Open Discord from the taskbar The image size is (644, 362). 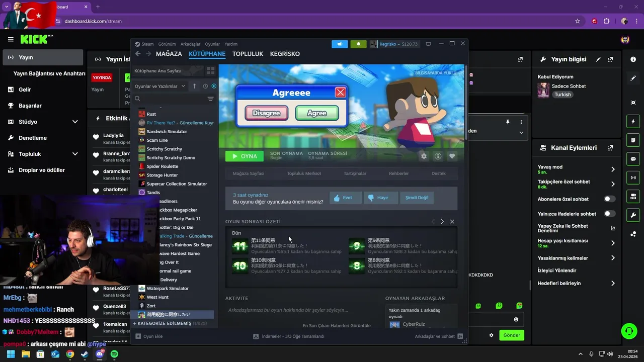[x=100, y=354]
